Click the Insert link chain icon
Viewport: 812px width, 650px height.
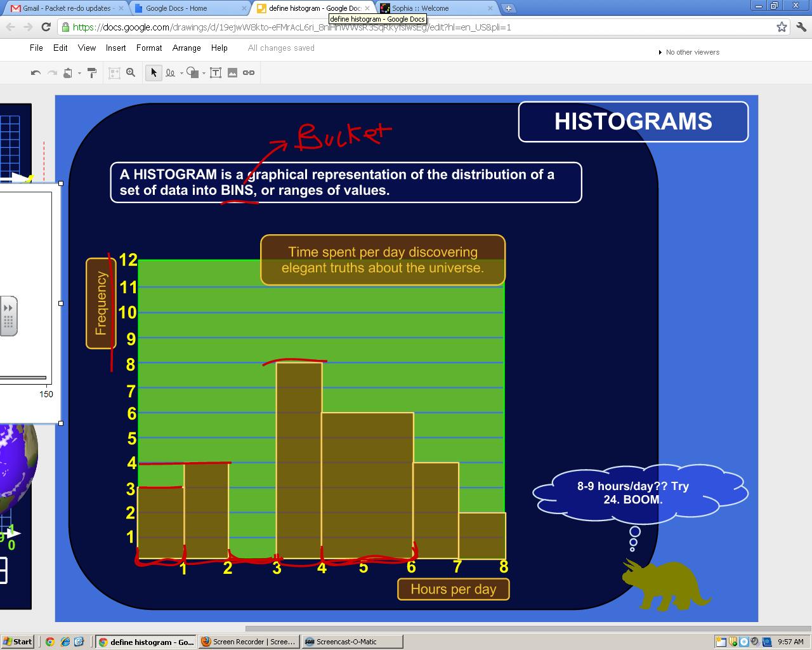point(249,73)
